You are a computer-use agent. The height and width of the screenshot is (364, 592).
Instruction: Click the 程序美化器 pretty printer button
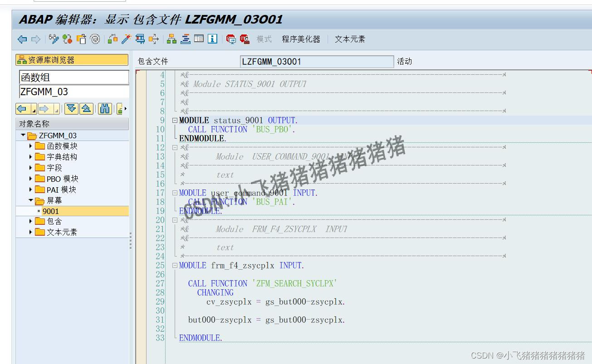click(x=301, y=39)
